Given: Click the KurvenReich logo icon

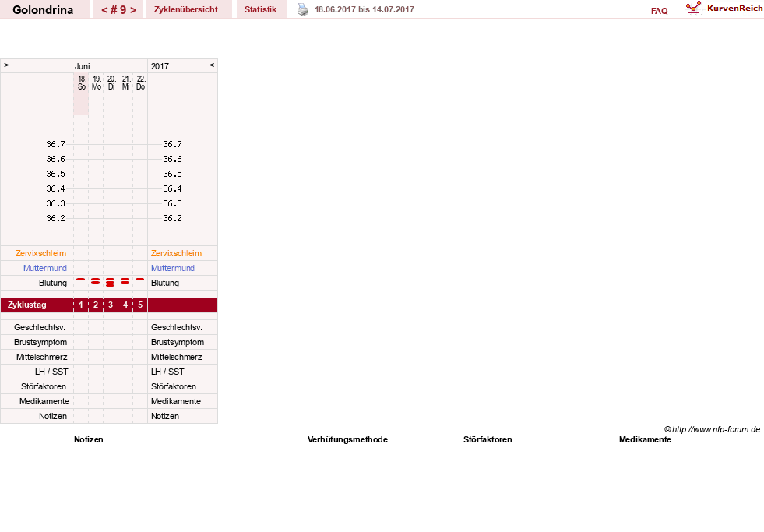Looking at the screenshot, I should pyautogui.click(x=693, y=8).
